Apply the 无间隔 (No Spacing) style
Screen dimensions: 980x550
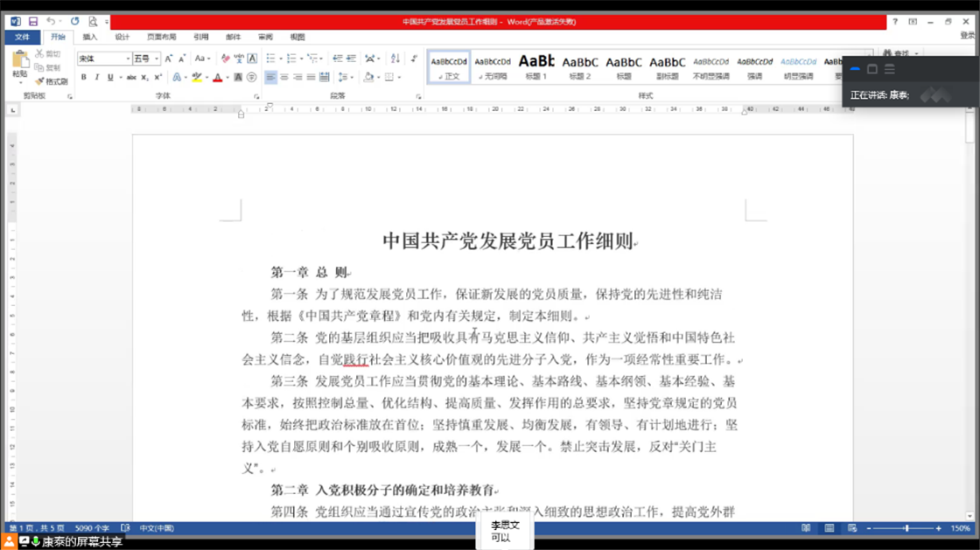click(493, 67)
